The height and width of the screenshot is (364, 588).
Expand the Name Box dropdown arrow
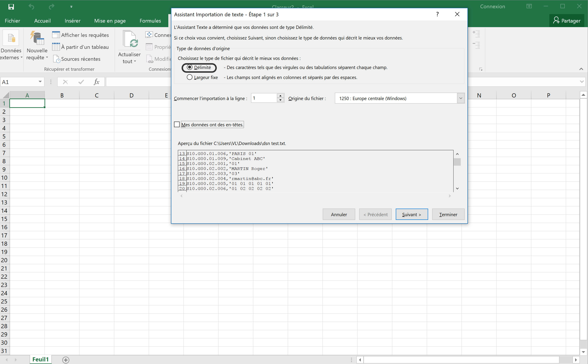40,82
